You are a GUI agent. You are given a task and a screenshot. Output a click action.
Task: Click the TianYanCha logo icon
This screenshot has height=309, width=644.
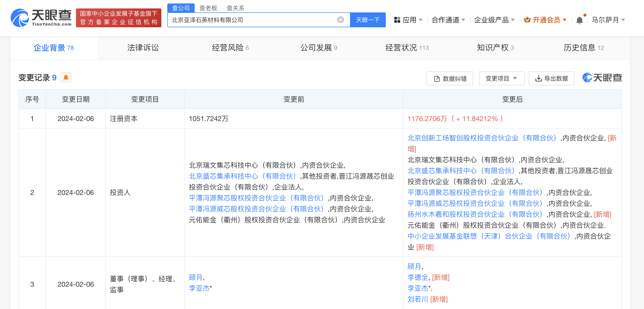click(20, 18)
